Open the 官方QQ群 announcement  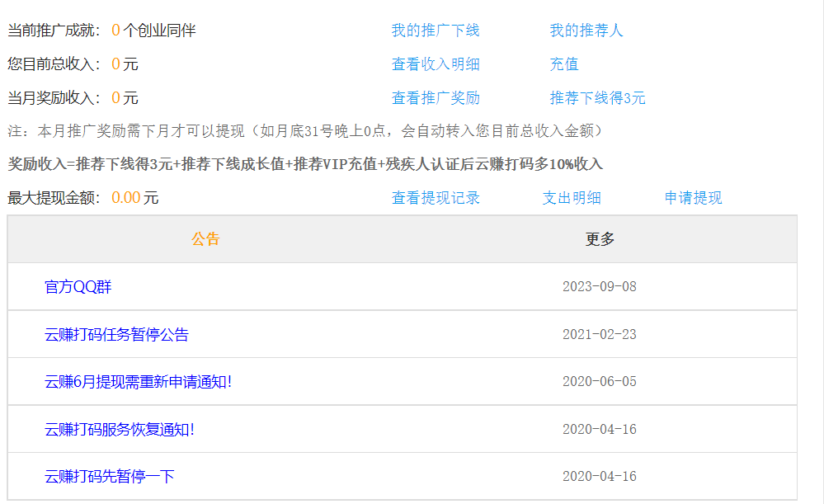pyautogui.click(x=78, y=287)
